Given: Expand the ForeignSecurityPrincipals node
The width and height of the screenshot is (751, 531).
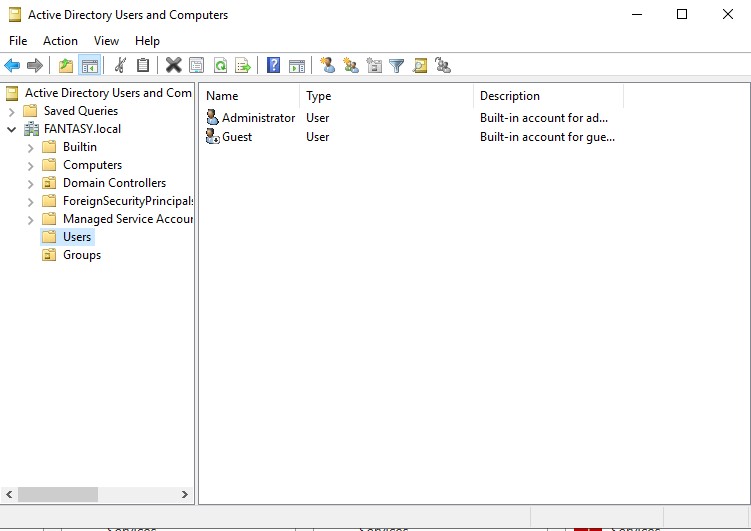Looking at the screenshot, I should 31,202.
